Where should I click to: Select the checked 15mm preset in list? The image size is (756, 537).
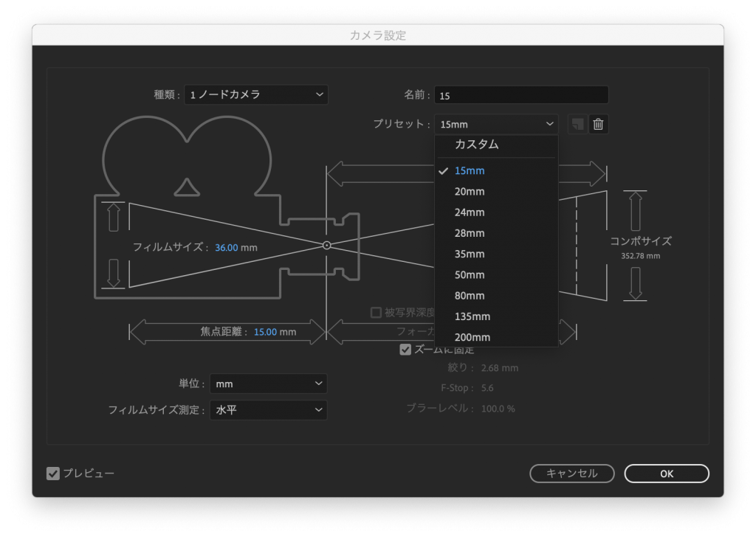[x=496, y=171]
